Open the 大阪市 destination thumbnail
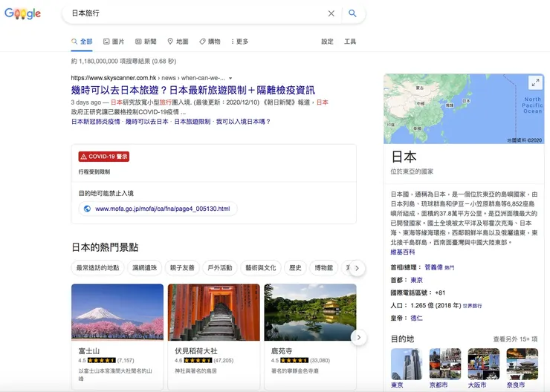The height and width of the screenshot is (392, 550). click(483, 365)
